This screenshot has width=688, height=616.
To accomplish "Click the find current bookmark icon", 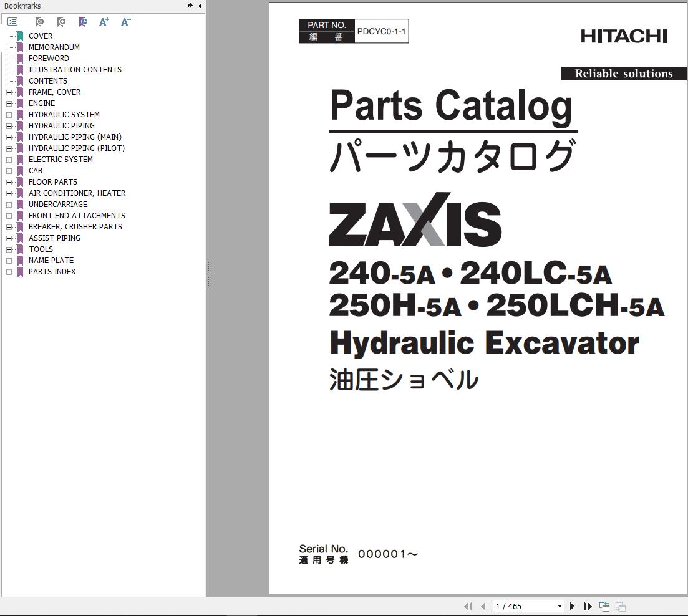I will 82,21.
